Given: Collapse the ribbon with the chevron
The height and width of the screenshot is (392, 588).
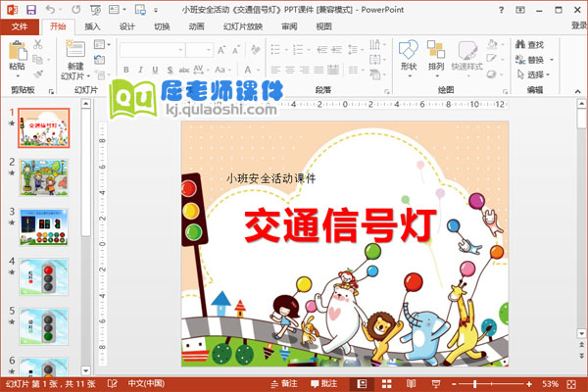Looking at the screenshot, I should tap(577, 91).
